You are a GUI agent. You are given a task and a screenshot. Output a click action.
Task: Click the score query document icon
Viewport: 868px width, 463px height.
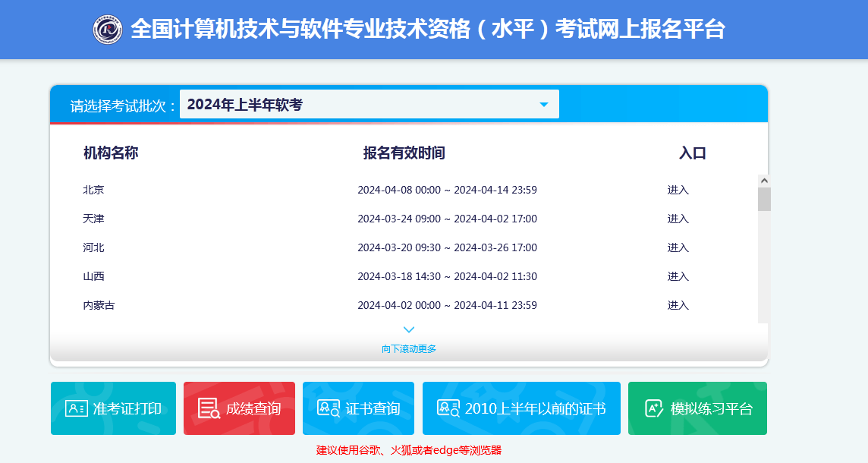click(209, 408)
